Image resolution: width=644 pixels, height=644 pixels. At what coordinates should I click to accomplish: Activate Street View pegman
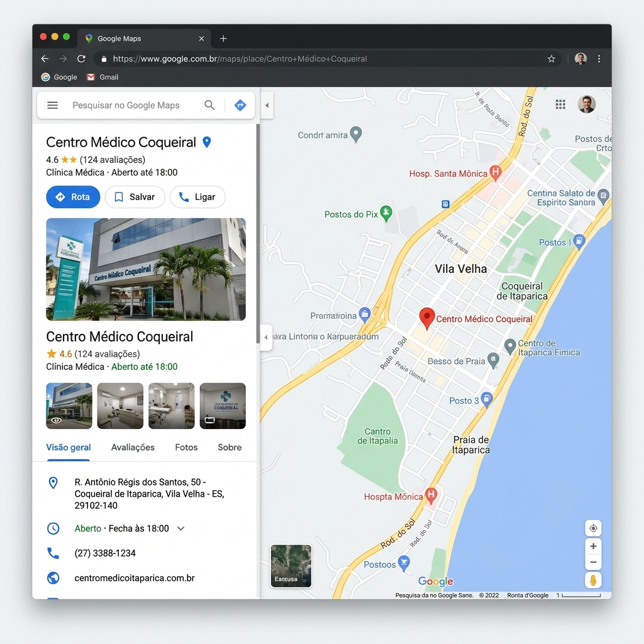(x=593, y=580)
